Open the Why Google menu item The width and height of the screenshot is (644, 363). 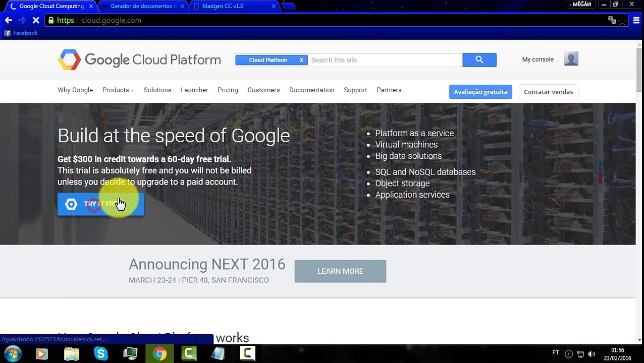[75, 90]
